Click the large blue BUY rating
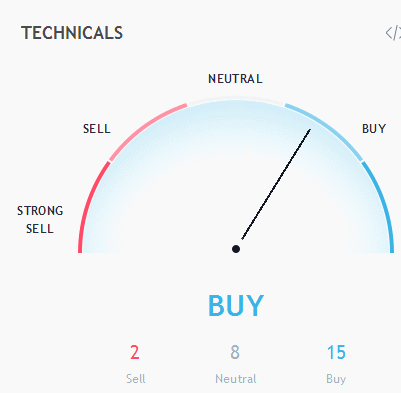The height and width of the screenshot is (393, 401). click(236, 306)
